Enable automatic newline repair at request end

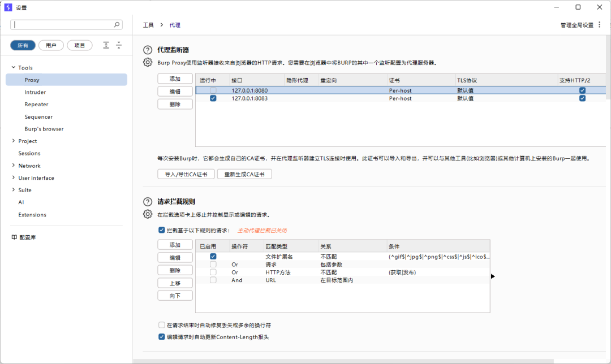[x=162, y=325]
